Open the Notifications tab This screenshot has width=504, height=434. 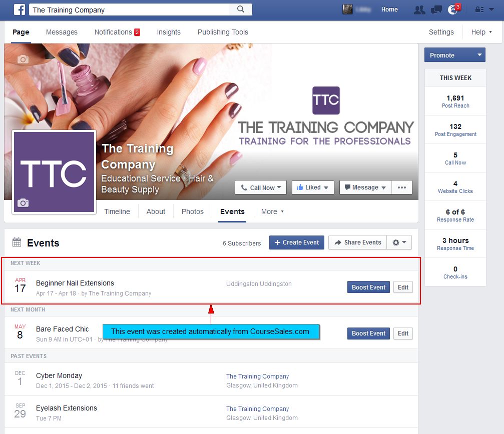coord(117,32)
